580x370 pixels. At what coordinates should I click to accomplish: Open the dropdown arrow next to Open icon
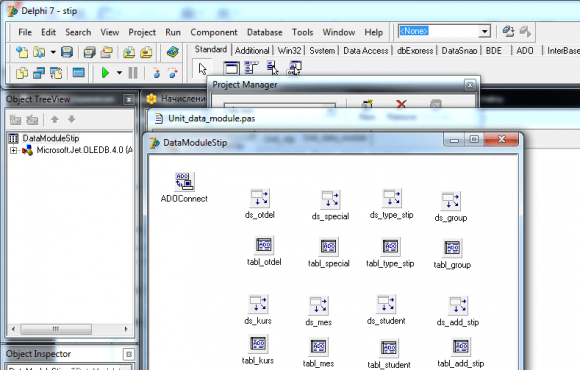point(53,52)
